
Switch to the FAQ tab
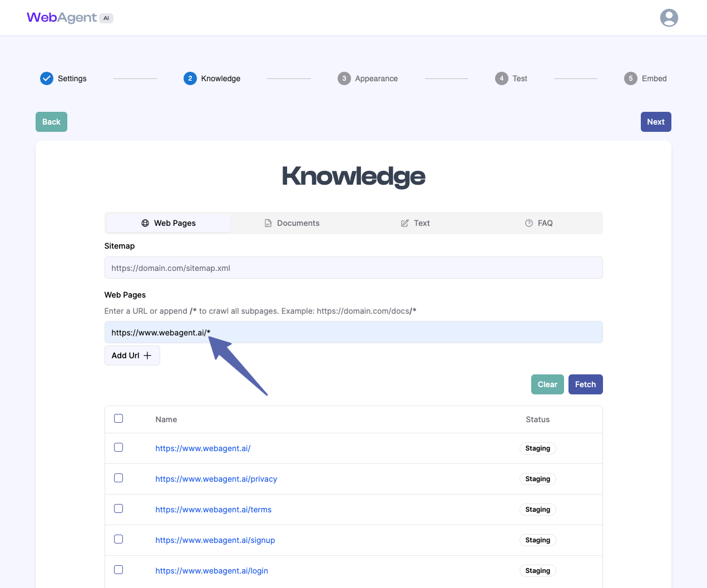click(539, 223)
